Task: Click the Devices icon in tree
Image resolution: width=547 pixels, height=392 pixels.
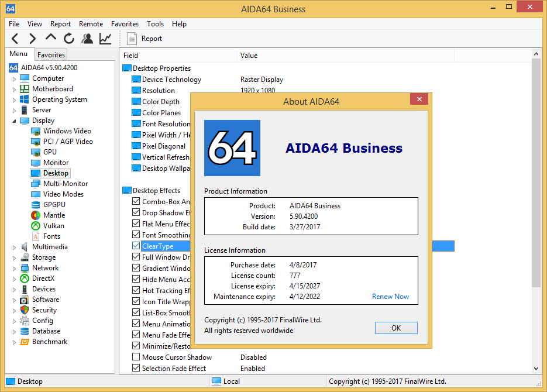Action: [x=25, y=289]
